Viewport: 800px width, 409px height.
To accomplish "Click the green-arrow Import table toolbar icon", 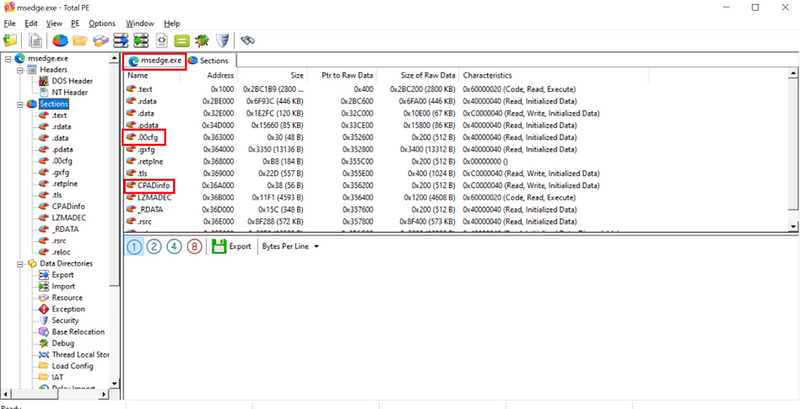I will pos(141,40).
